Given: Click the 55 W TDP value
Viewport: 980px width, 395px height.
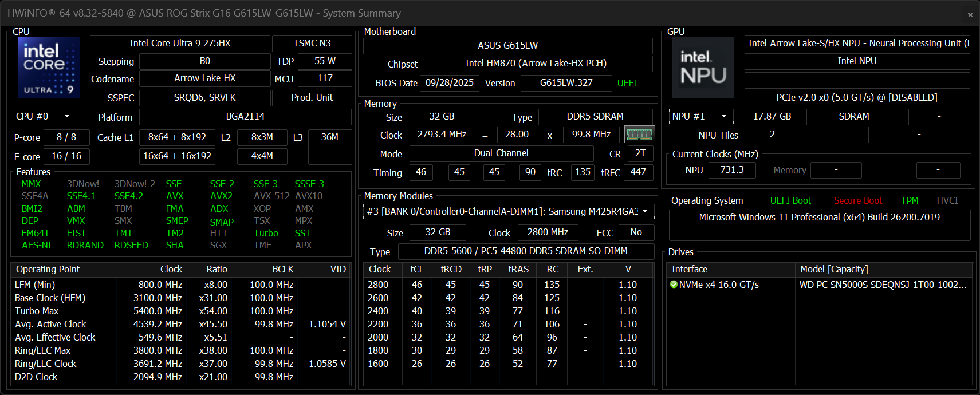Looking at the screenshot, I should pos(325,61).
